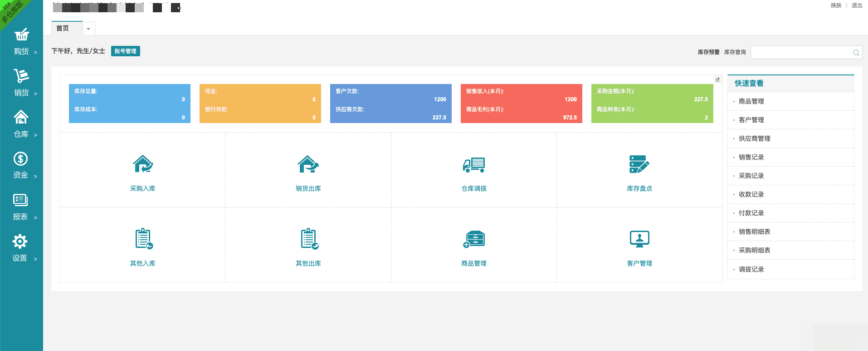This screenshot has height=351, width=868.
Task: Open 供应商管理 in quick view
Action: 754,138
